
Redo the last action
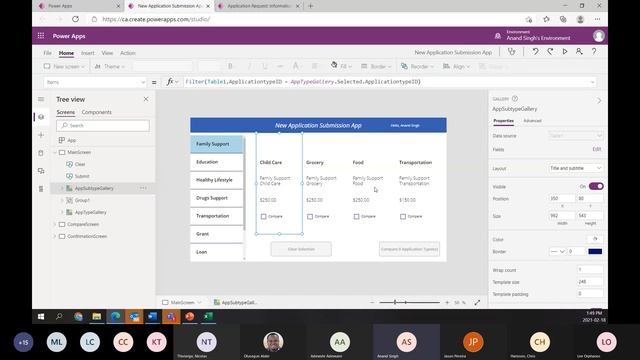[550, 52]
